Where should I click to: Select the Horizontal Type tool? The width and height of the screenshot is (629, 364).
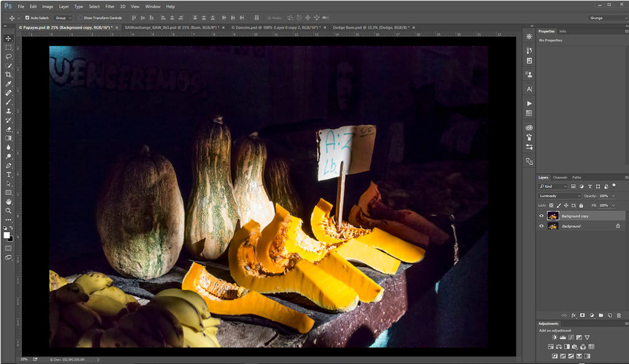[x=9, y=174]
